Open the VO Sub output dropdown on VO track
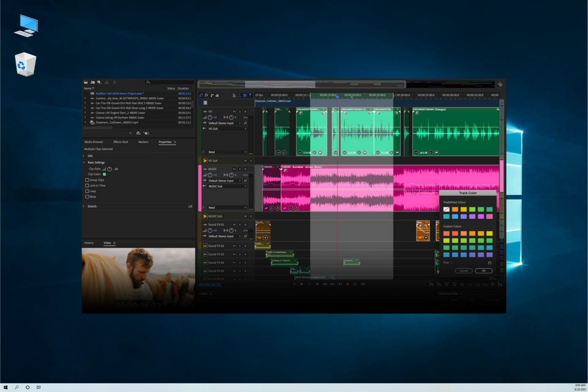 227,129
